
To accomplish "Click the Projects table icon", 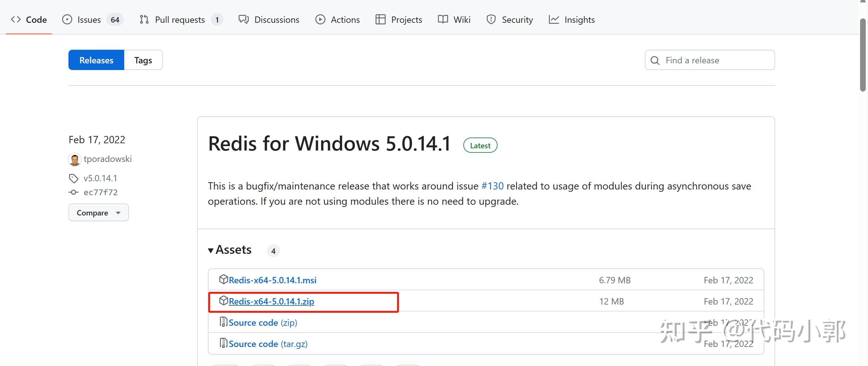I will (x=380, y=20).
